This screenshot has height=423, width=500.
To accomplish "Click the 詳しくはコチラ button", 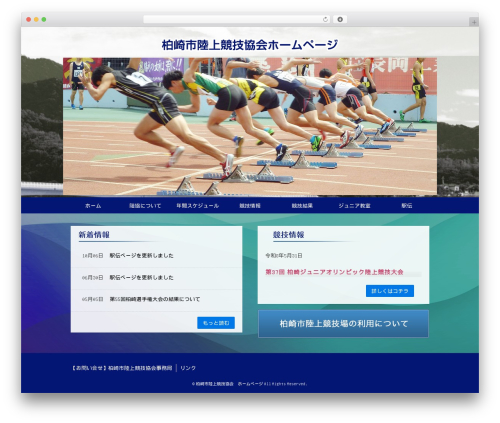I will pyautogui.click(x=390, y=291).
